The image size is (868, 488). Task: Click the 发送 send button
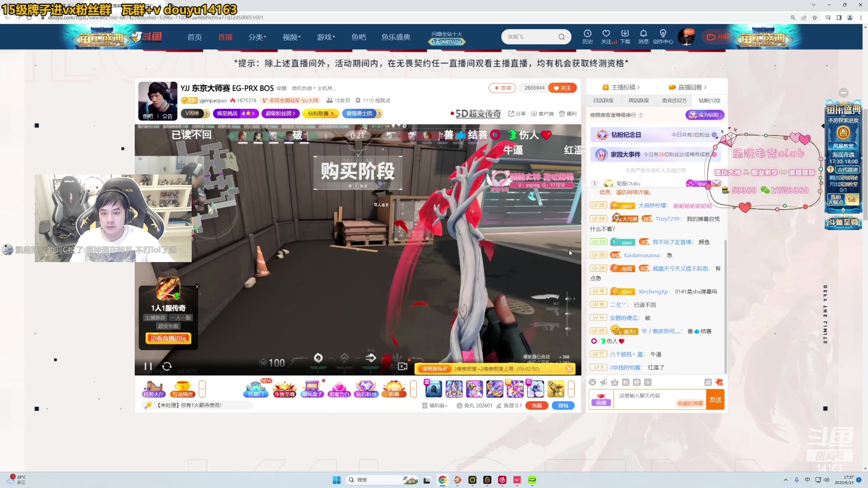[715, 400]
